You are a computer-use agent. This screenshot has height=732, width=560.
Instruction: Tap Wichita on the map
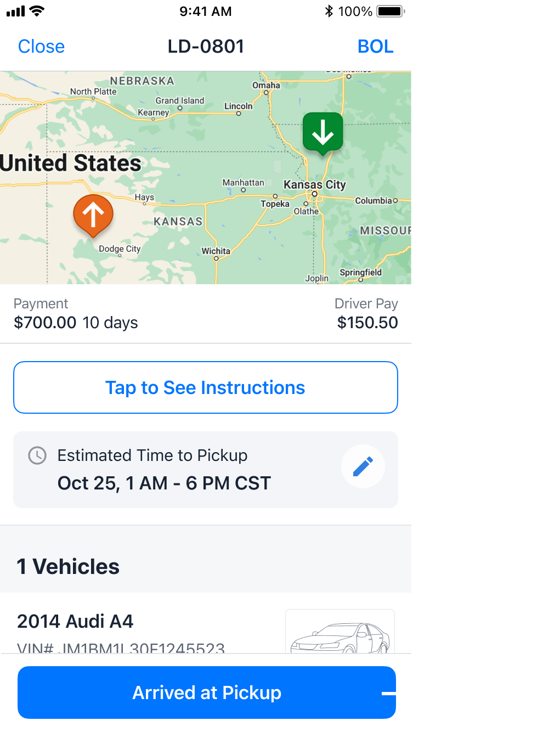click(216, 251)
